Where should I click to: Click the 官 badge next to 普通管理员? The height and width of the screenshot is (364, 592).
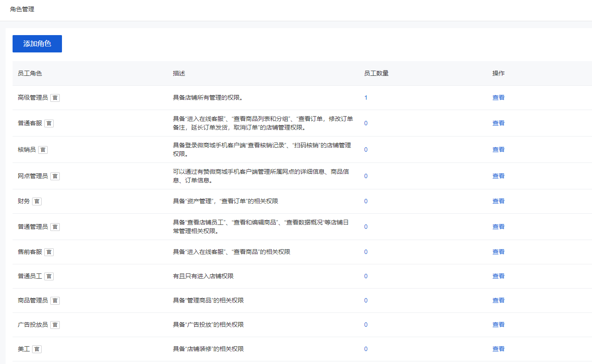pyautogui.click(x=55, y=227)
